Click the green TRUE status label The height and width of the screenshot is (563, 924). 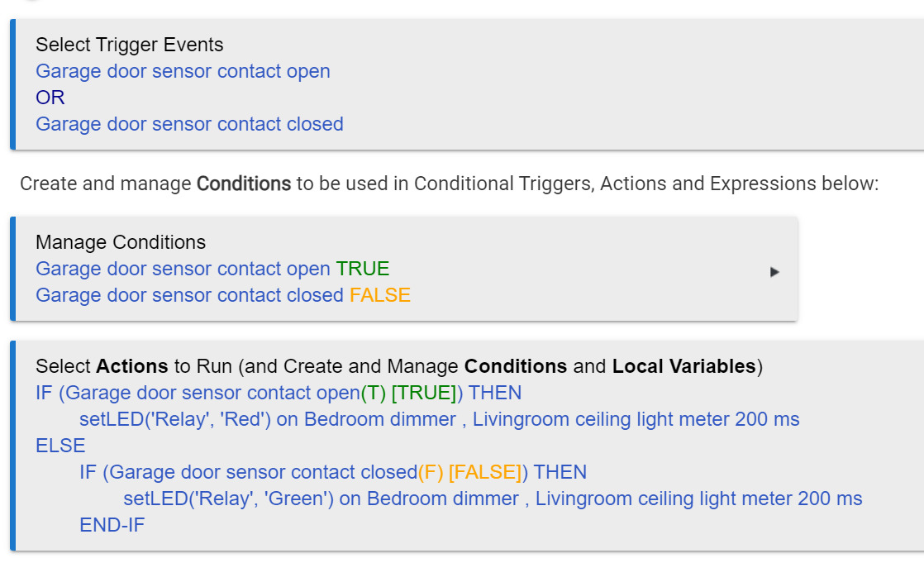(x=363, y=269)
